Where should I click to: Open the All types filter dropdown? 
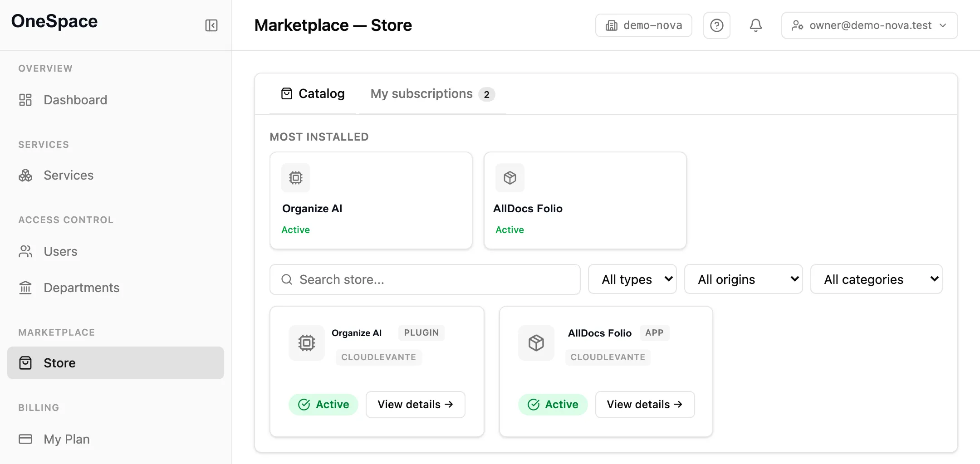click(632, 279)
